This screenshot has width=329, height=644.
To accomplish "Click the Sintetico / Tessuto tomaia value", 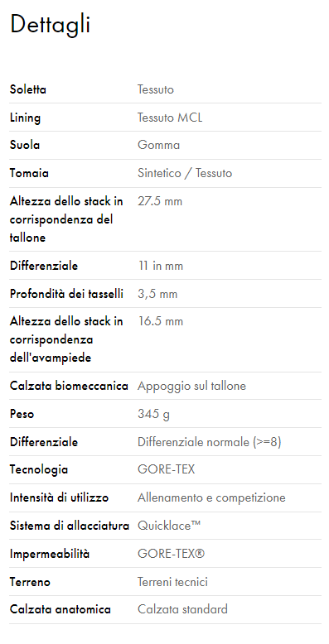I will pyautogui.click(x=185, y=173).
